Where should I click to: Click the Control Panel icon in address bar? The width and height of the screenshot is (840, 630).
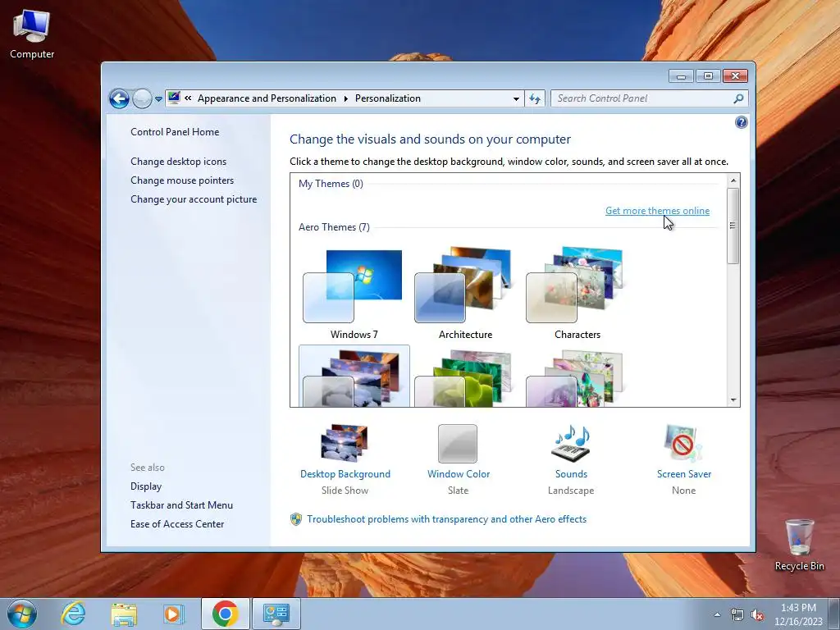(x=174, y=98)
